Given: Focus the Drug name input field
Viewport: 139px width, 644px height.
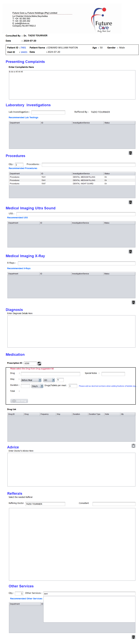Looking at the screenshot, I should (x=50, y=374).
